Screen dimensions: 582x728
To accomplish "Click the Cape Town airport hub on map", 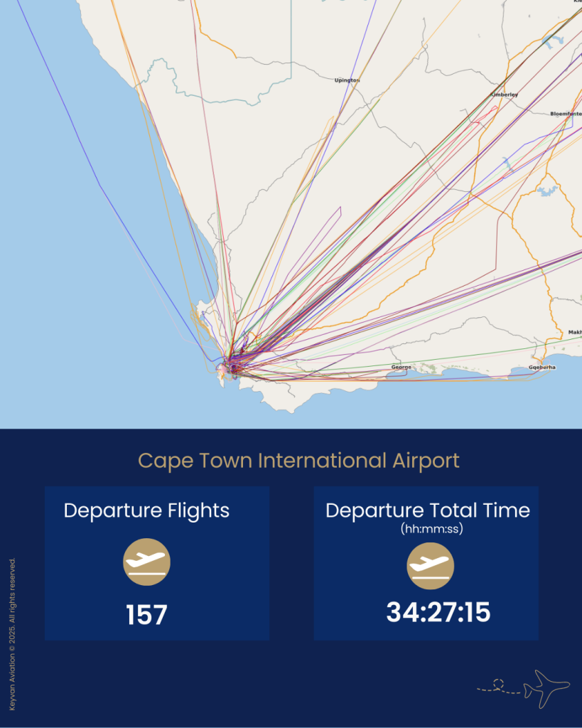I will tap(232, 367).
